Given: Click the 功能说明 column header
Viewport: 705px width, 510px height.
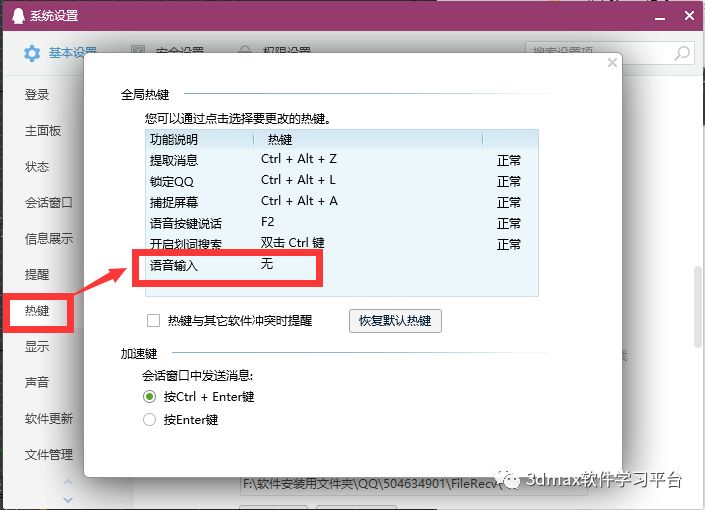Looking at the screenshot, I should [x=200, y=139].
